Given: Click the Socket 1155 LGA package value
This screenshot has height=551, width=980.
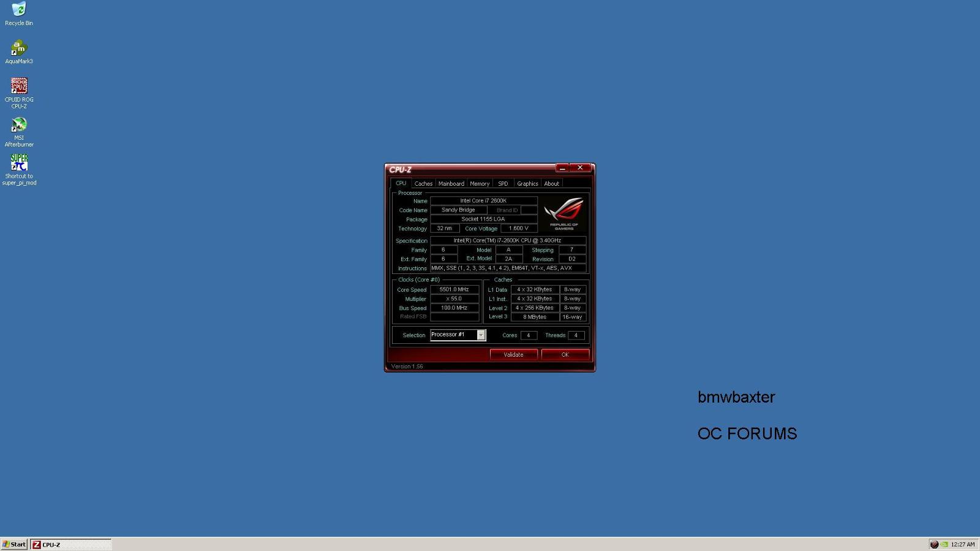Looking at the screenshot, I should click(484, 219).
